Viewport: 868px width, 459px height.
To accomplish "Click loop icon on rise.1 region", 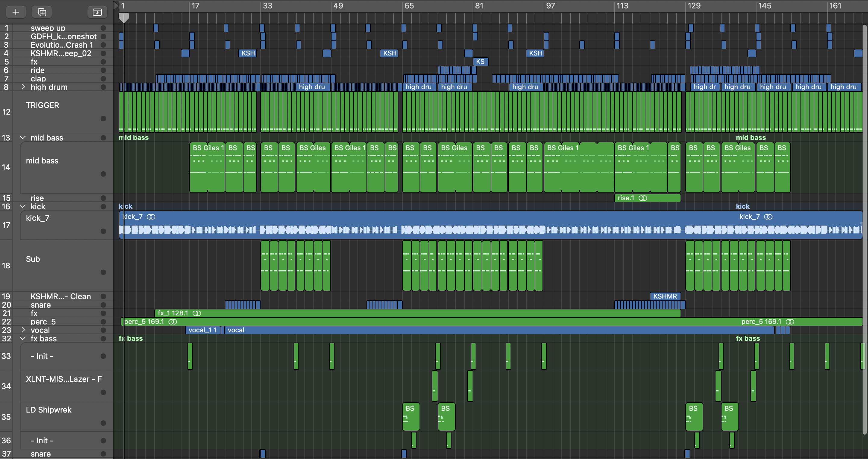I will pyautogui.click(x=643, y=198).
